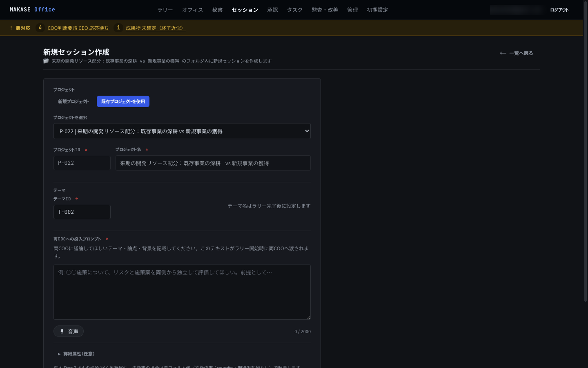Expand 詳細属性(任意) section

(76, 354)
